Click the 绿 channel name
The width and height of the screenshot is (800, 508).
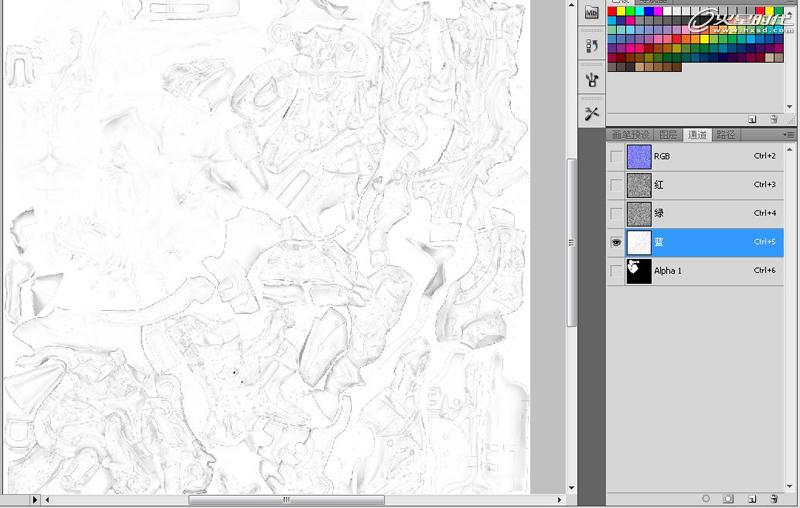[659, 213]
